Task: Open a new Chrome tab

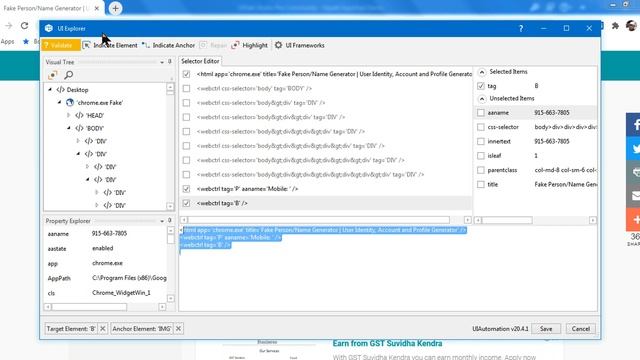Action: pos(116,8)
